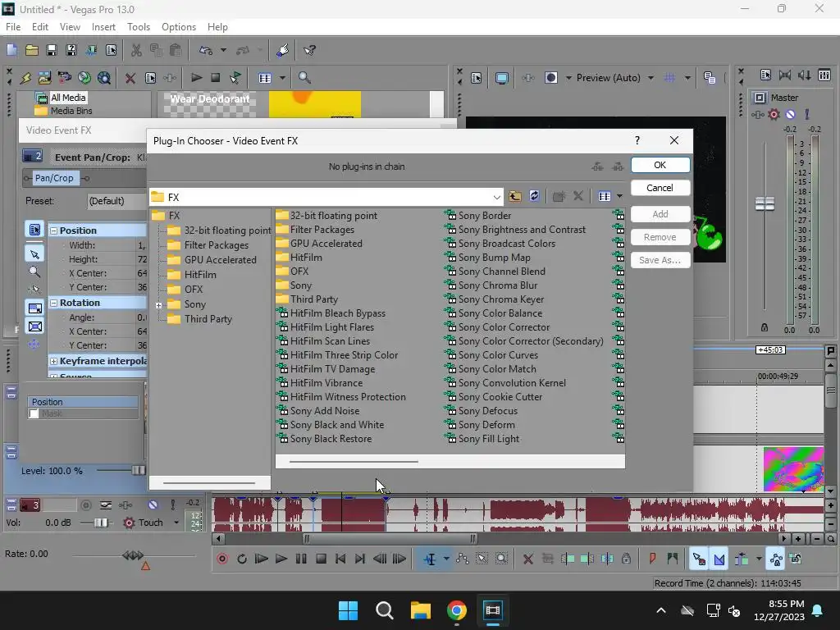840x630 pixels.
Task: Open the Insert menu
Action: point(103,27)
